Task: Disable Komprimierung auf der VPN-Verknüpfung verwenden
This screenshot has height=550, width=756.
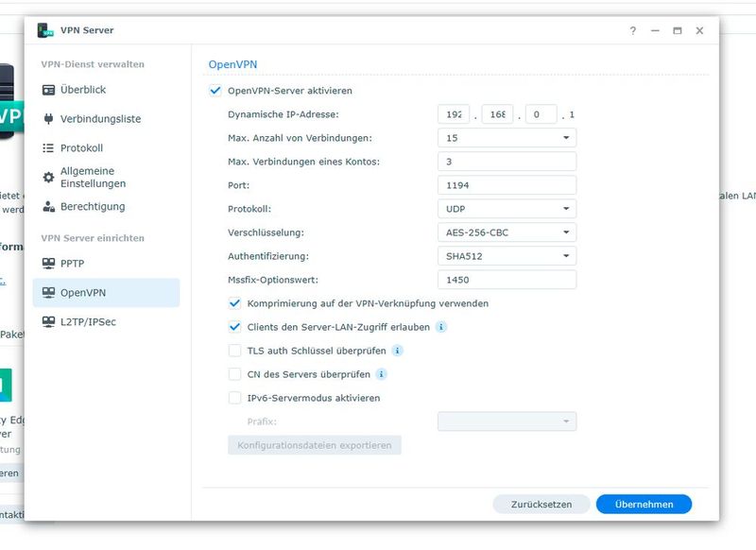Action: 232,303
